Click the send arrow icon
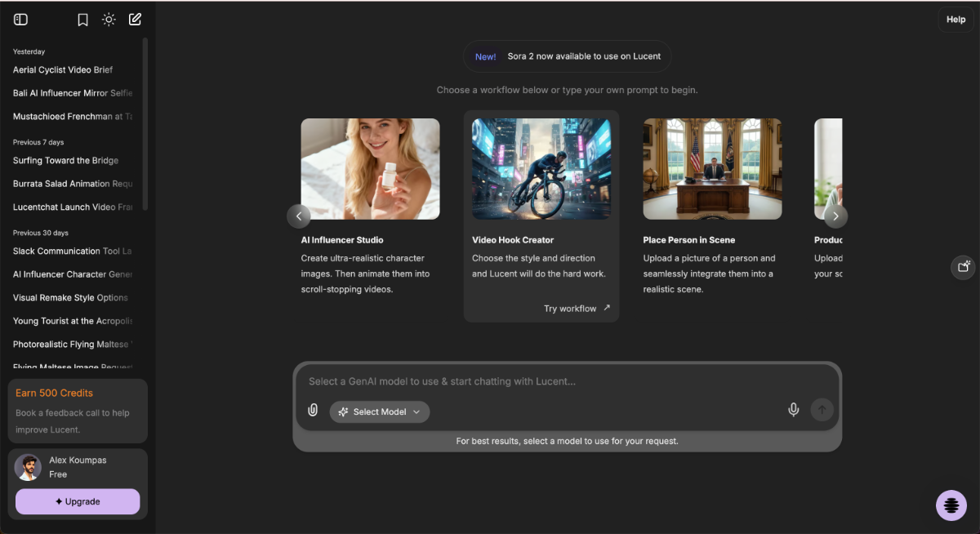 822,410
